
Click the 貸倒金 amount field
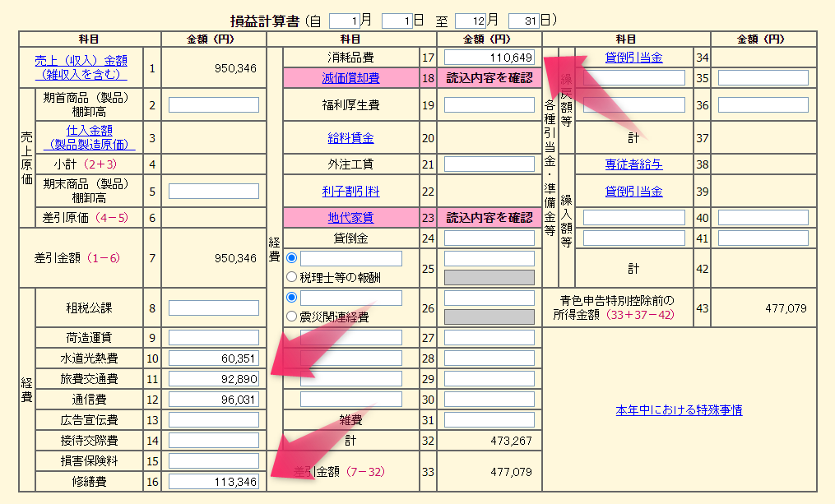point(489,238)
